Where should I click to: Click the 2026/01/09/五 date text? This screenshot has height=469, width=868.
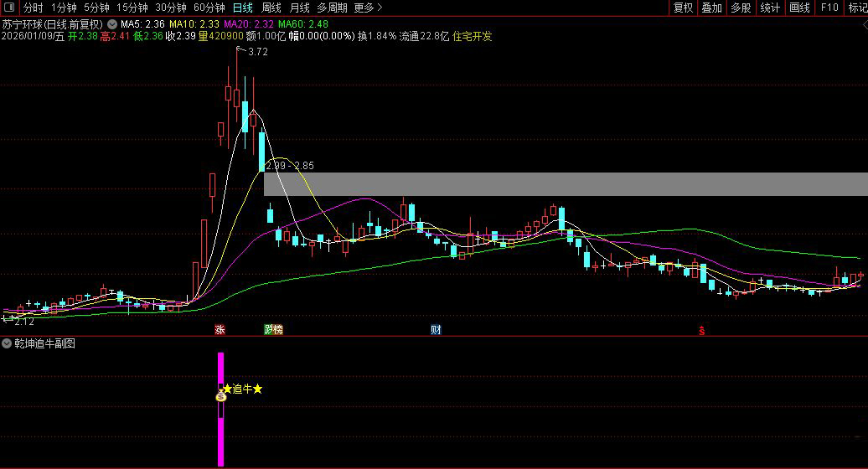[x=33, y=37]
